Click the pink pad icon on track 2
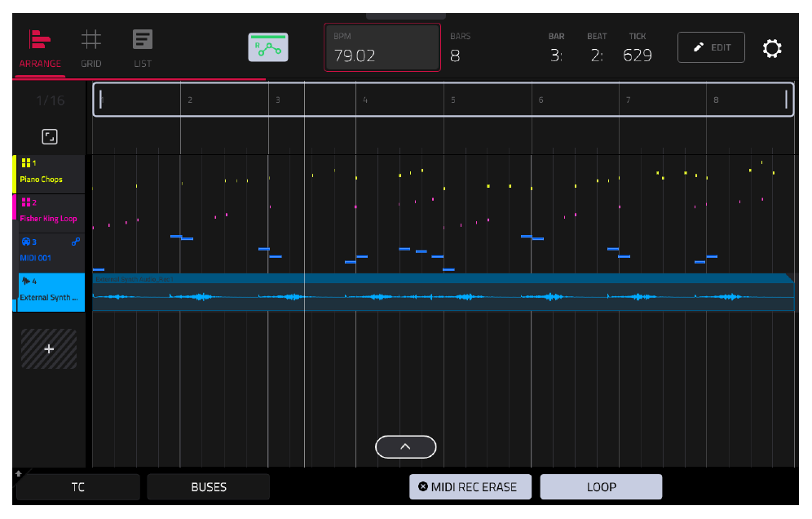This screenshot has width=812, height=519. point(26,202)
